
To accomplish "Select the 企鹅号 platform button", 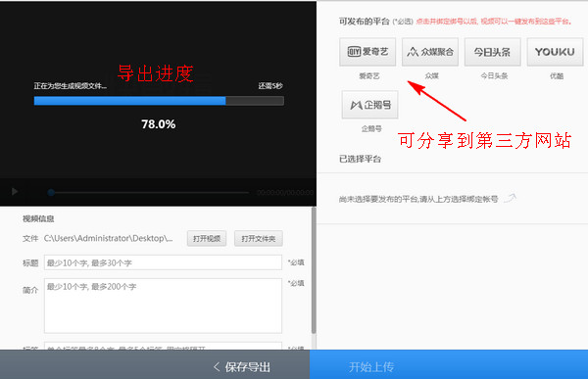I will tap(369, 105).
